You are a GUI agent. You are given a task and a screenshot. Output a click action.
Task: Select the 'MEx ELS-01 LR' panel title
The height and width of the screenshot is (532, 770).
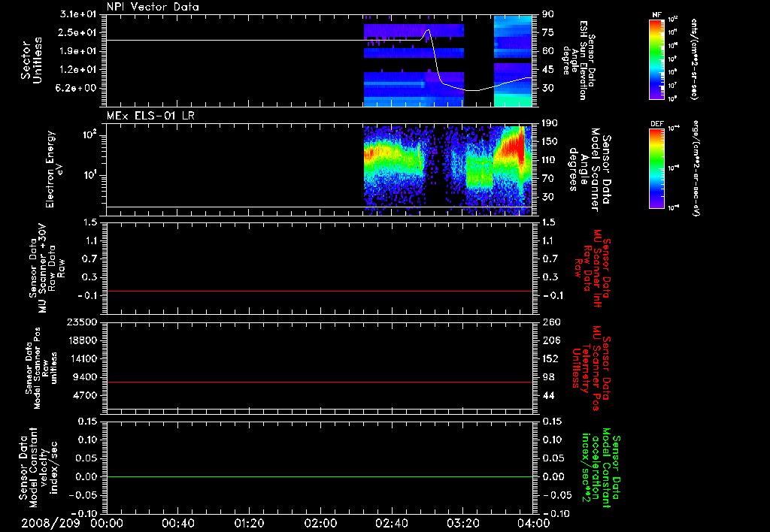click(x=150, y=116)
